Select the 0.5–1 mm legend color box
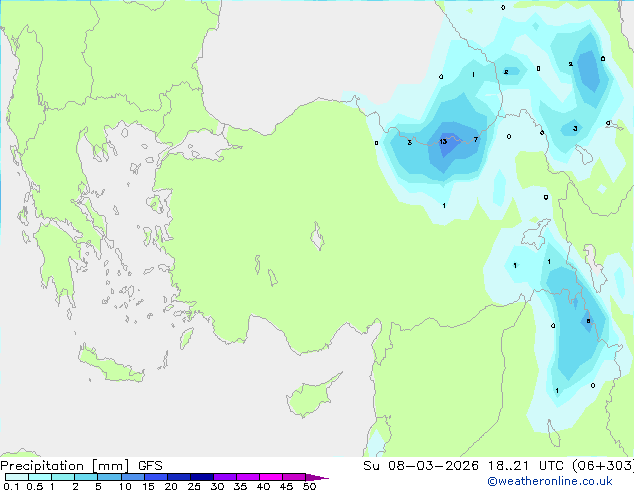 click(x=40, y=477)
